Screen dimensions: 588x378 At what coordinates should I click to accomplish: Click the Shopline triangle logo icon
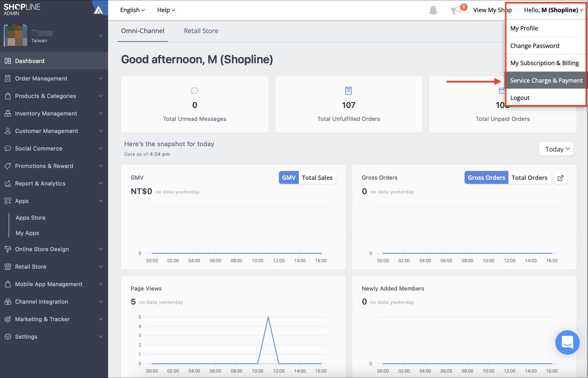click(x=98, y=10)
